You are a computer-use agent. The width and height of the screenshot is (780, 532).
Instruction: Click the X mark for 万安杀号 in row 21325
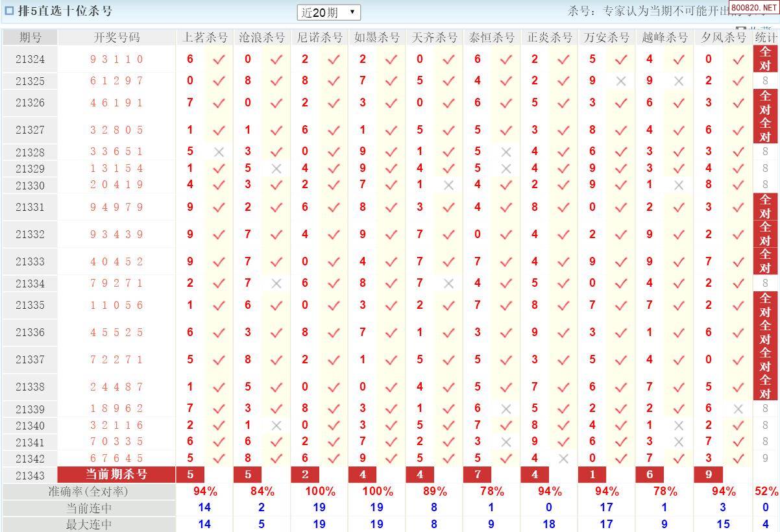(621, 81)
